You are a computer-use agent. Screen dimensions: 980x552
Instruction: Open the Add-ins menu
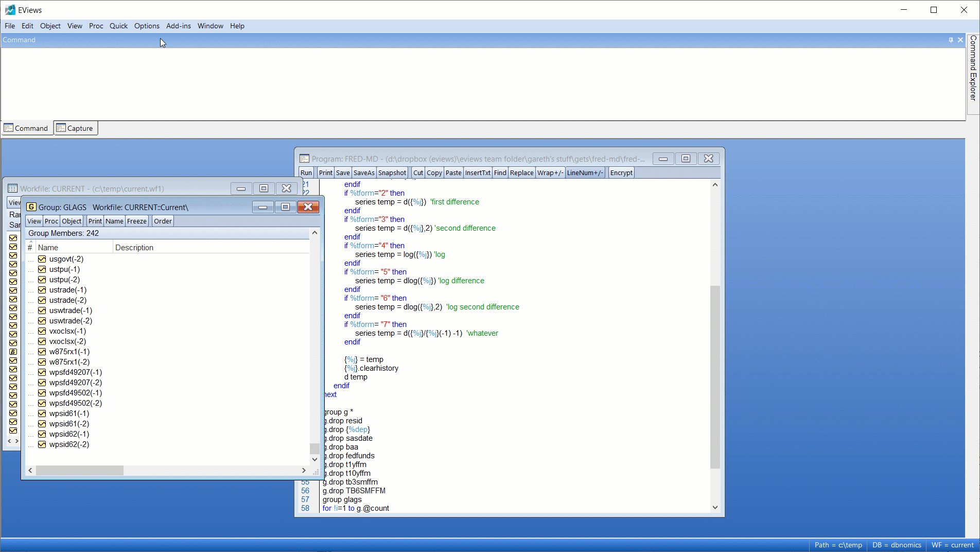(x=178, y=26)
